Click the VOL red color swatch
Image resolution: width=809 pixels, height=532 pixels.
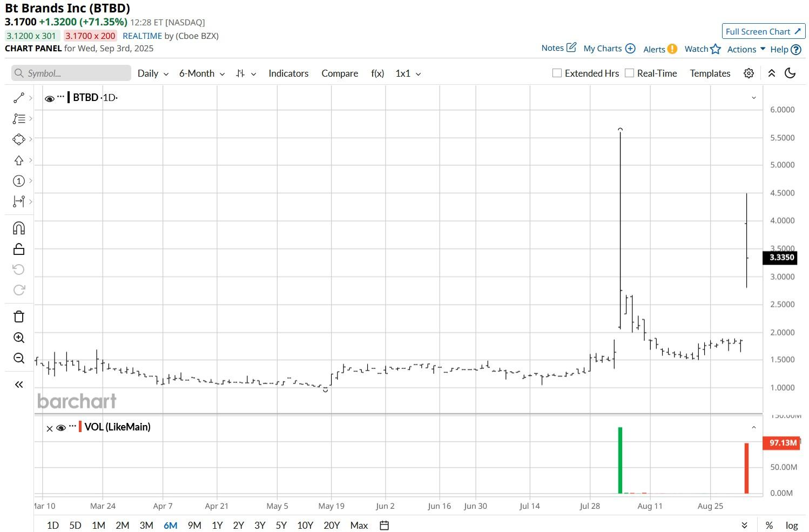(x=80, y=427)
